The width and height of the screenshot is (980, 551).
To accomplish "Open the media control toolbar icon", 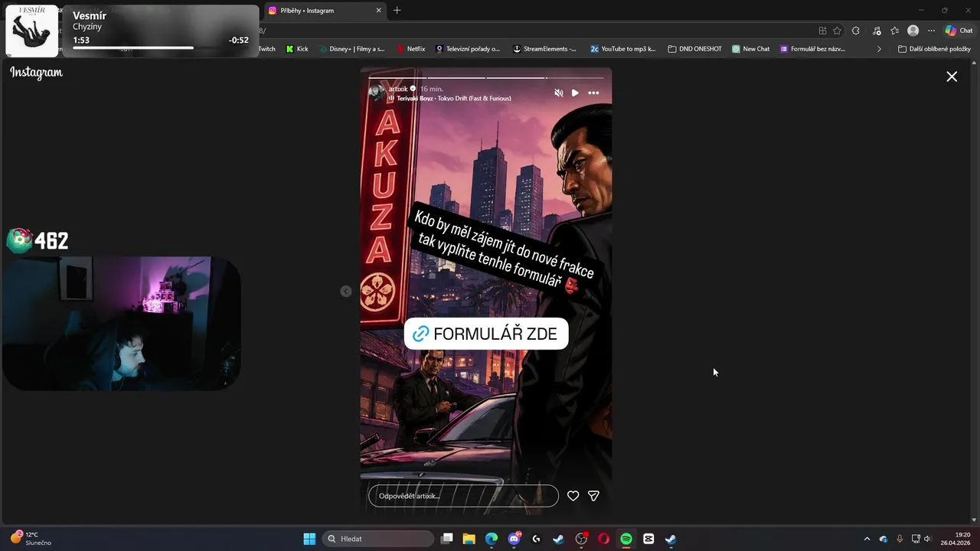I will (x=876, y=31).
